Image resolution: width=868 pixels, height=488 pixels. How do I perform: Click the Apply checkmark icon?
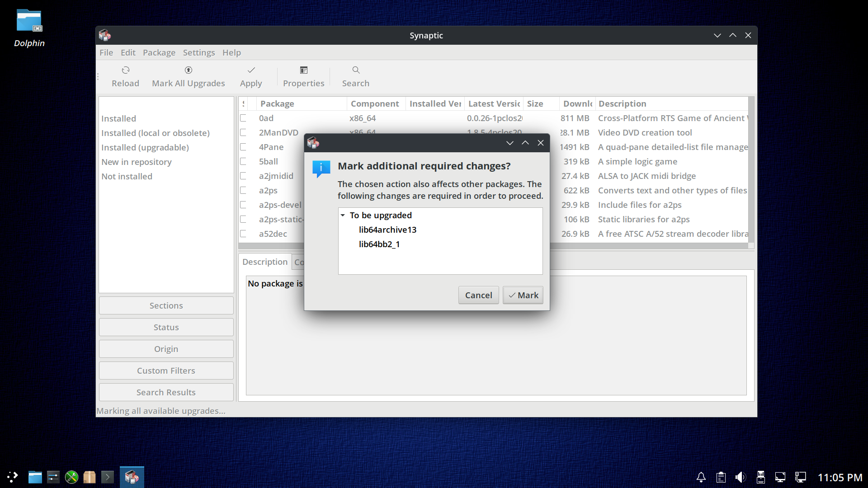(x=251, y=70)
